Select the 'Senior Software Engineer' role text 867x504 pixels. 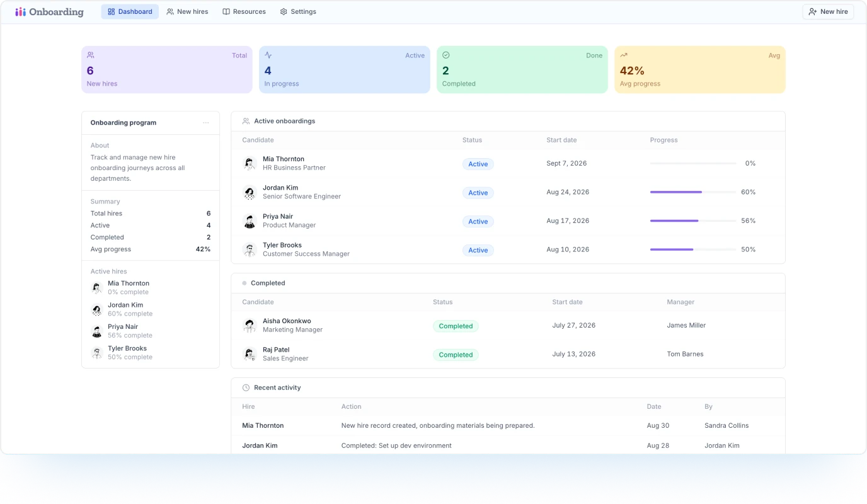pyautogui.click(x=302, y=197)
